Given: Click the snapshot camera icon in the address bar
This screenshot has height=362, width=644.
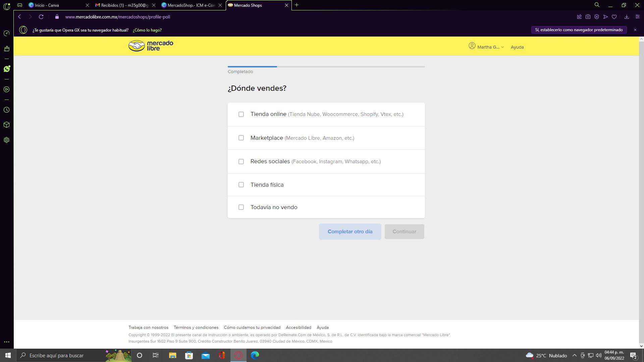Looking at the screenshot, I should coord(588,17).
